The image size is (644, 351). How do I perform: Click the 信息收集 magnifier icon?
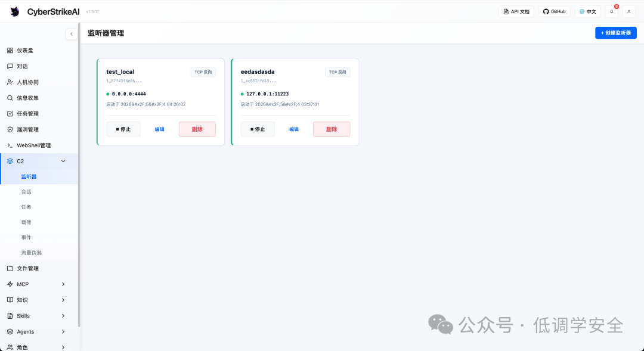click(10, 98)
